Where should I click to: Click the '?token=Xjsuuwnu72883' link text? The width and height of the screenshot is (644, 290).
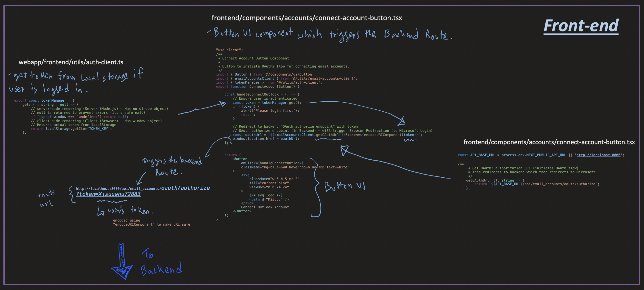108,194
